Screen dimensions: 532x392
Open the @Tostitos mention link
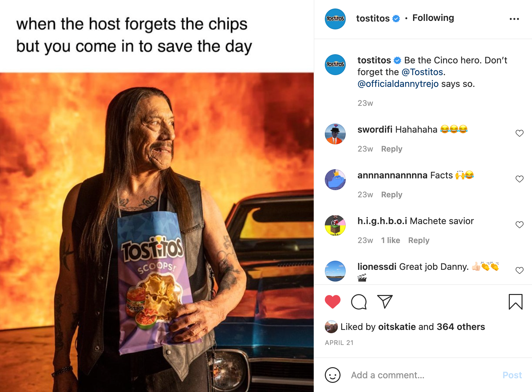[422, 72]
